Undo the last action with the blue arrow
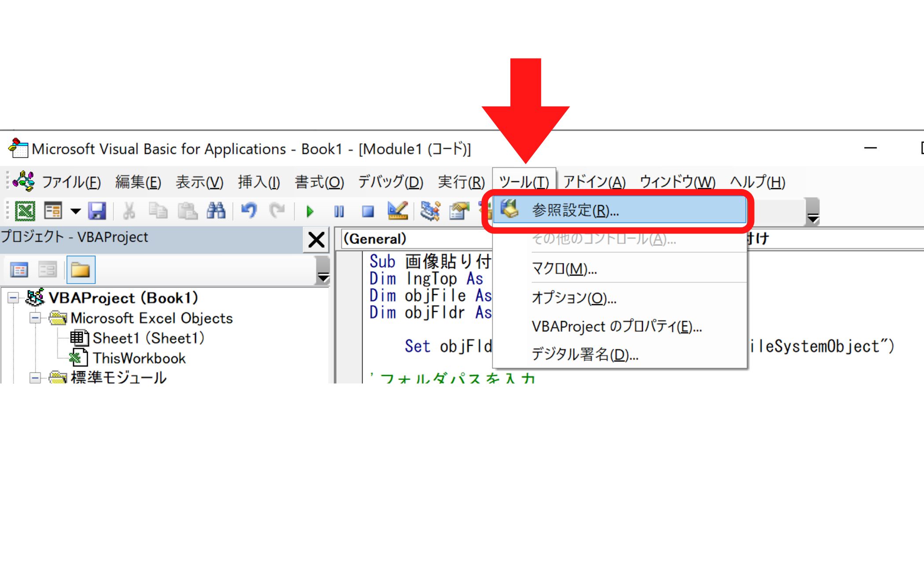Screen dimensions: 924x583 (x=249, y=211)
